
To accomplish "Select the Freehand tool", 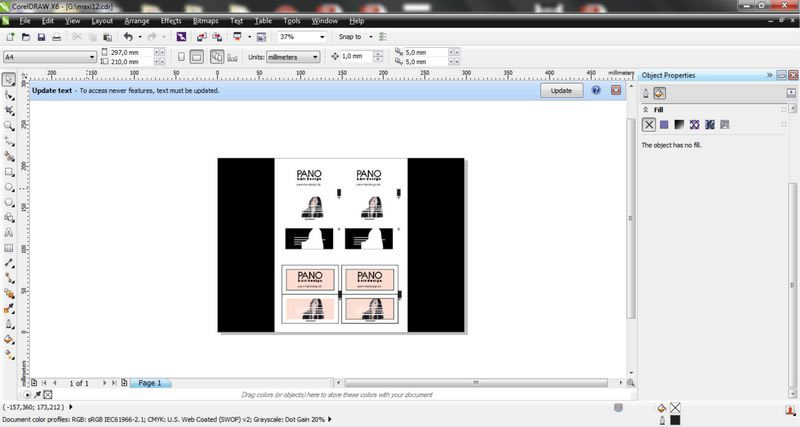I will [9, 141].
